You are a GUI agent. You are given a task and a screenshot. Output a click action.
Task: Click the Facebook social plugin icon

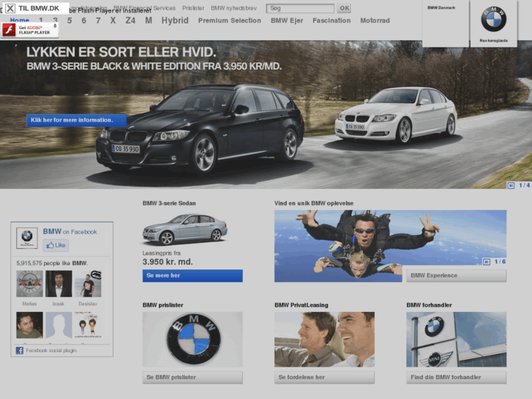20,351
